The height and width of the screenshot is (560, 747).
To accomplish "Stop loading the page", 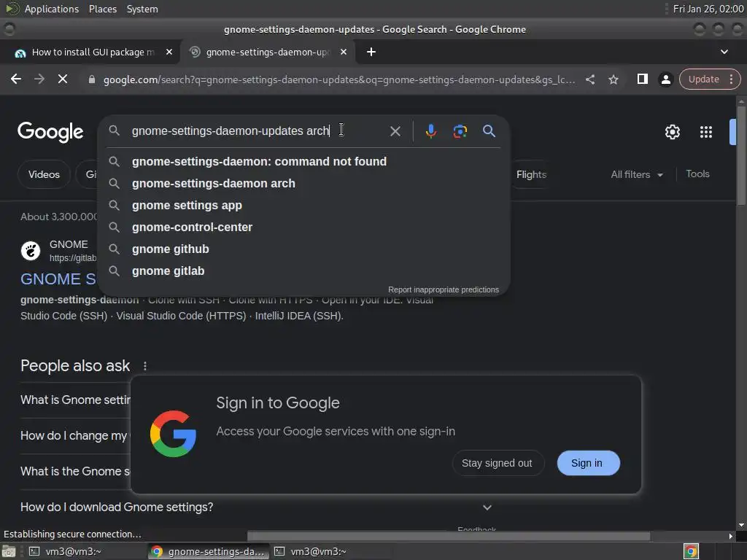I will (x=63, y=79).
